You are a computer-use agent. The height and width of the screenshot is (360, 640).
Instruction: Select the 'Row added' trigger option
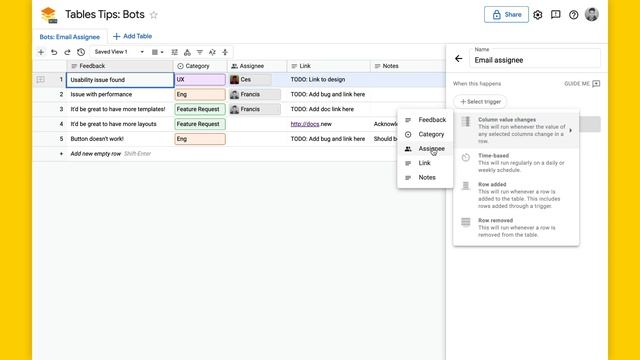[516, 195]
